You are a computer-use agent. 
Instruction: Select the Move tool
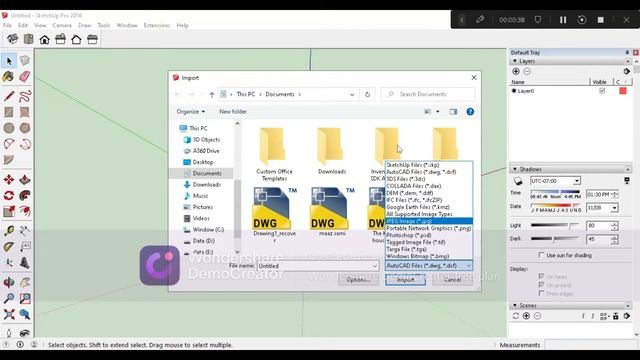(9, 180)
